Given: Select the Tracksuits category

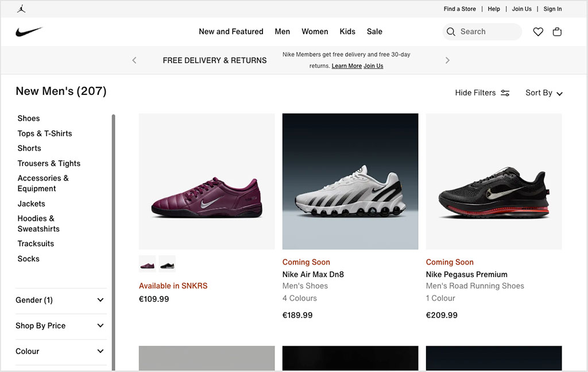Looking at the screenshot, I should [x=36, y=243].
